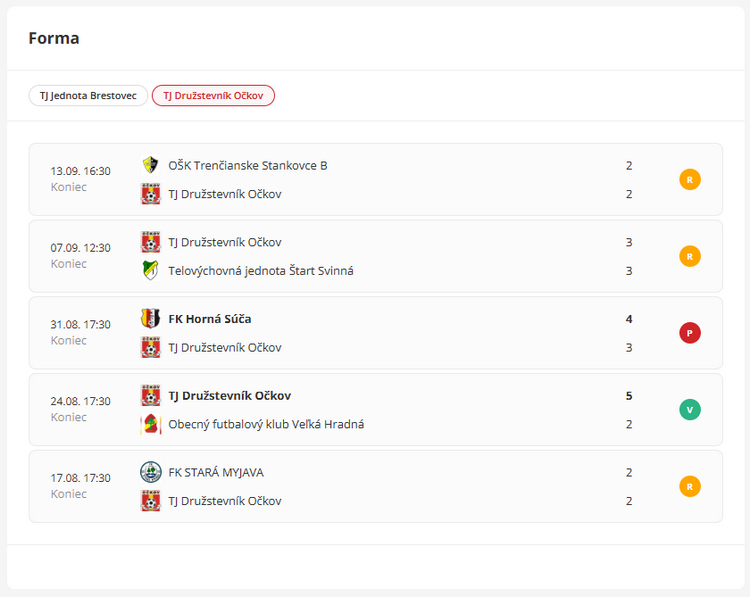Click orange R badge for 07.09. match

[x=690, y=256]
